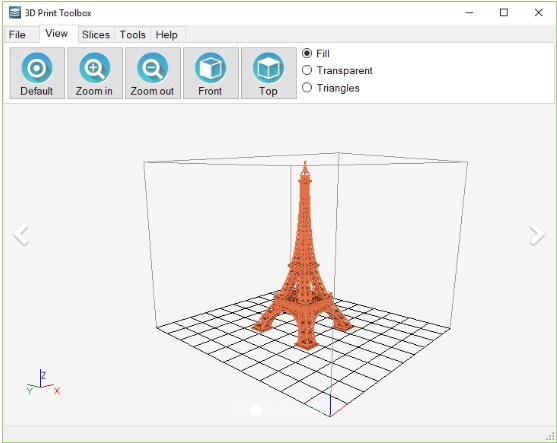Go to previous slide with left chevron
The width and height of the screenshot is (557, 443).
(x=21, y=234)
